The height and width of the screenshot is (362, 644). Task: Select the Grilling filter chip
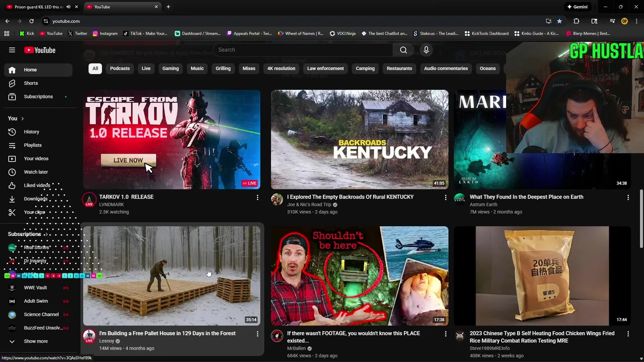tap(223, 68)
